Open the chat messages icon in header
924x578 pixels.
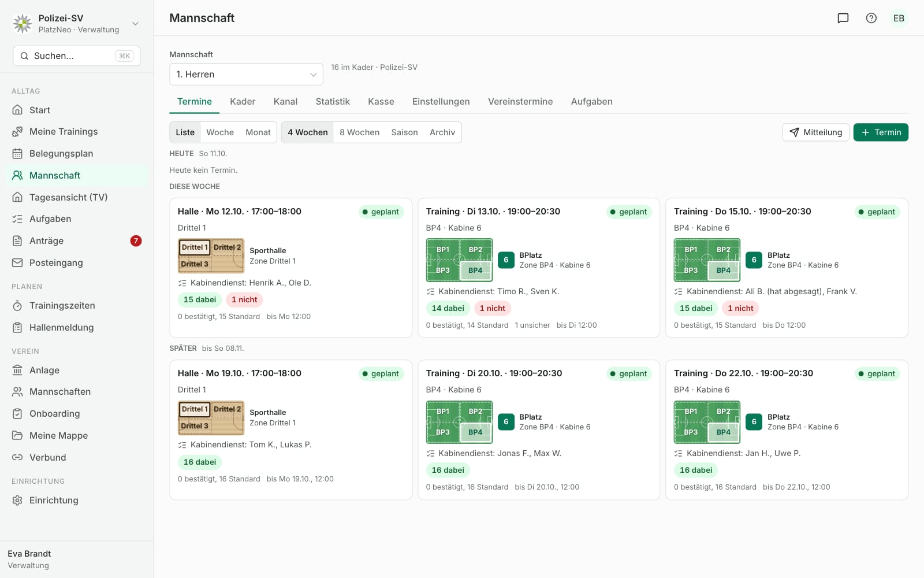[x=843, y=18]
